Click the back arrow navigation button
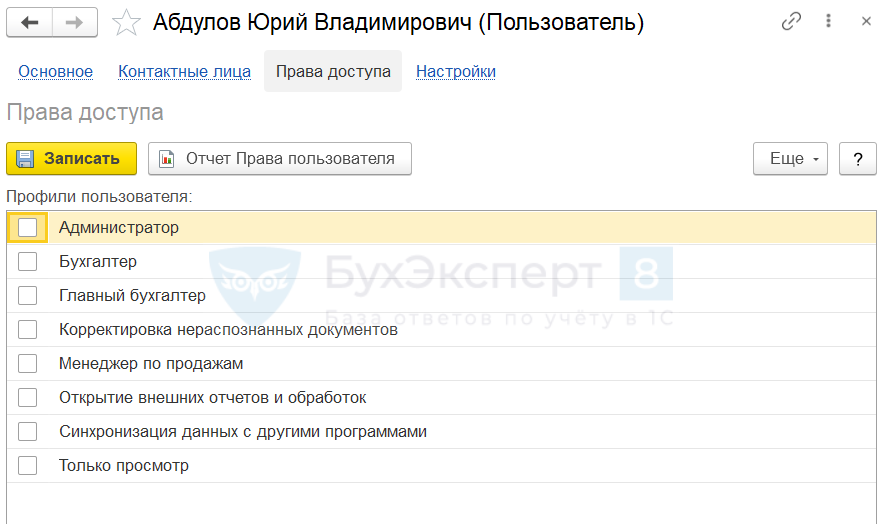Image resolution: width=883 pixels, height=524 pixels. tap(29, 22)
